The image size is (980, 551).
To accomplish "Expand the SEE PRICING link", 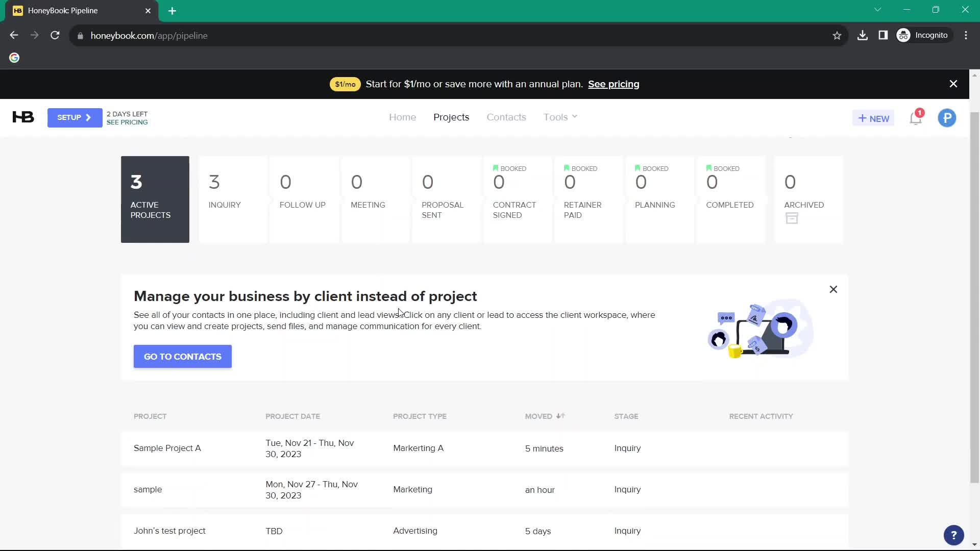I will (x=127, y=122).
